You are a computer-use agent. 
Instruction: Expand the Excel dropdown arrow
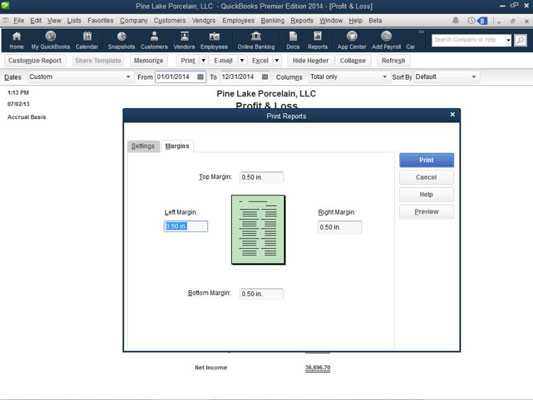pyautogui.click(x=277, y=60)
